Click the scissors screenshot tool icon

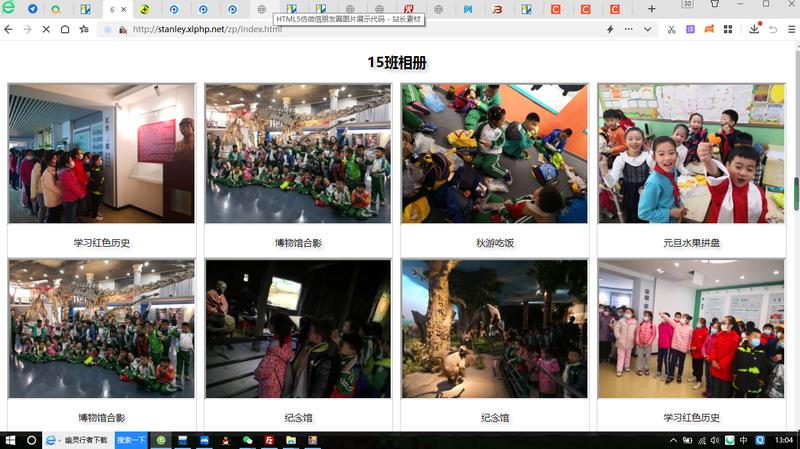tap(671, 29)
